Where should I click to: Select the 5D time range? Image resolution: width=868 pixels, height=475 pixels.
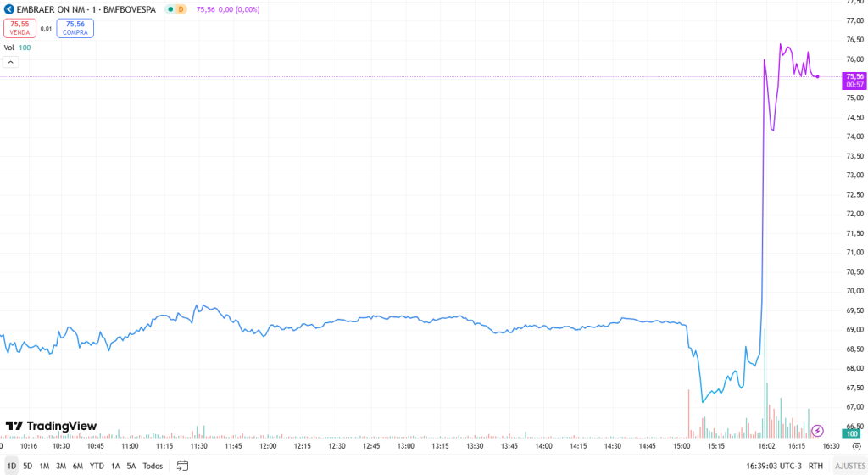coord(28,467)
